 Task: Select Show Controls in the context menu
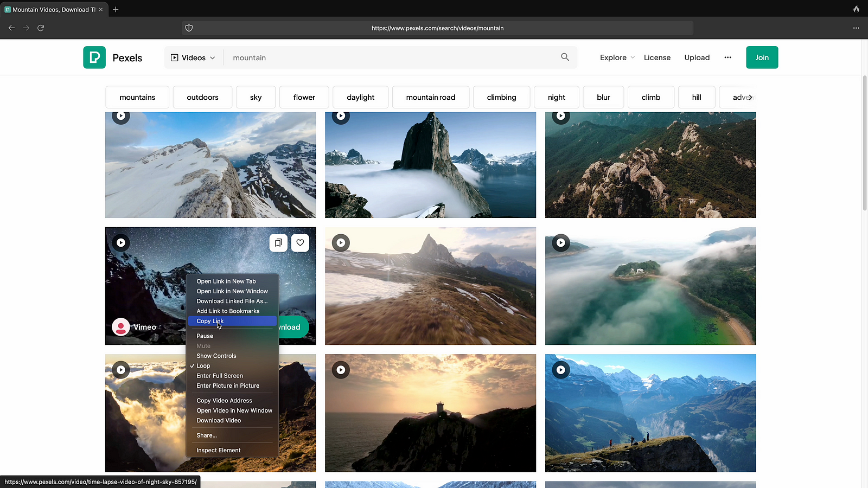(x=216, y=356)
